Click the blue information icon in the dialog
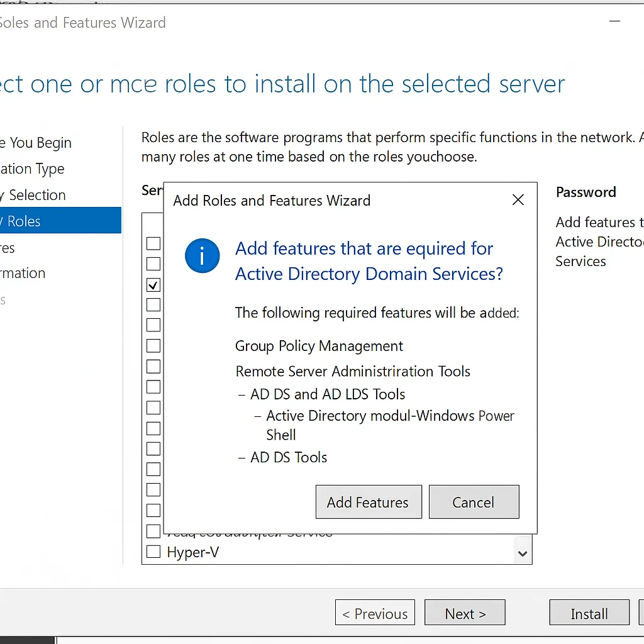Image resolution: width=644 pixels, height=644 pixels. pos(202,255)
